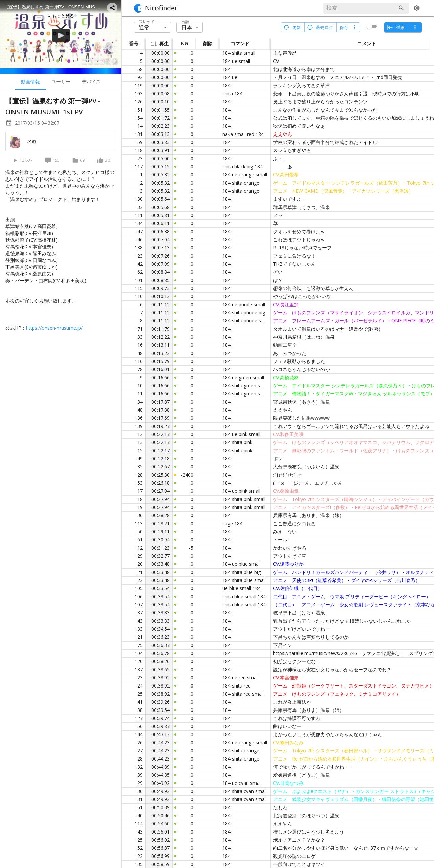Click the play count icon showing 12,637
434x868 pixels.
click(x=15, y=160)
